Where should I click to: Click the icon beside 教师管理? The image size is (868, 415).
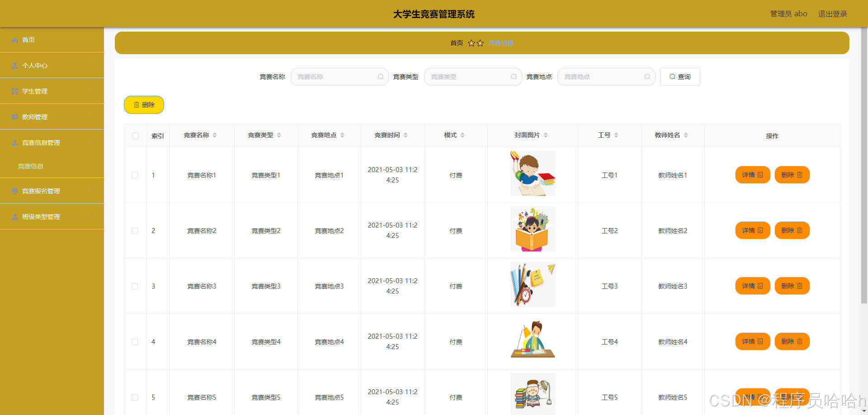14,117
